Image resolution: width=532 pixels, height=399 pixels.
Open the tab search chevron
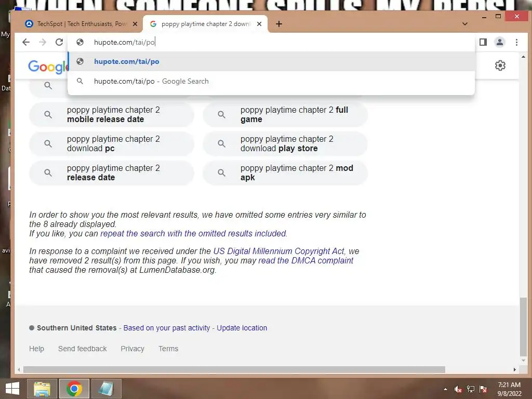point(465,24)
